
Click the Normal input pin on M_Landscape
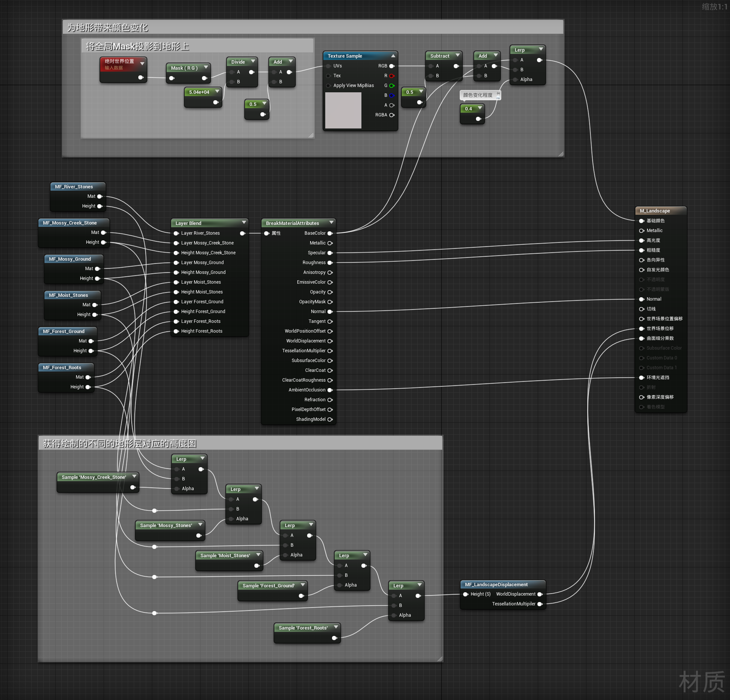pos(641,299)
